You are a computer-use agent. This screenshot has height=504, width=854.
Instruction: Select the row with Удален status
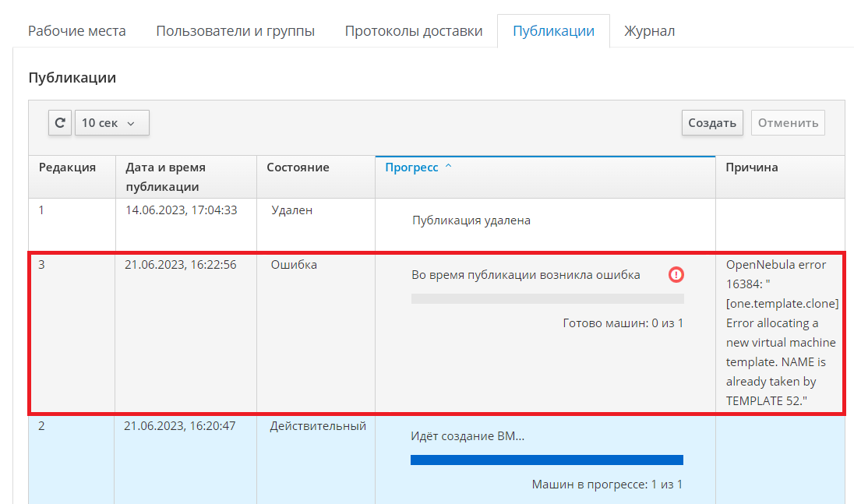pos(292,210)
